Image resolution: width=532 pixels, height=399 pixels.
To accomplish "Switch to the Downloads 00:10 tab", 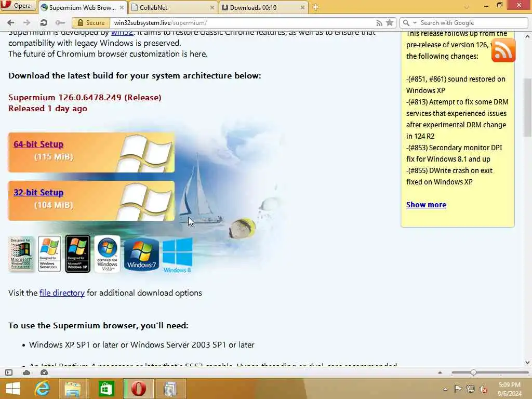I will coord(263,7).
